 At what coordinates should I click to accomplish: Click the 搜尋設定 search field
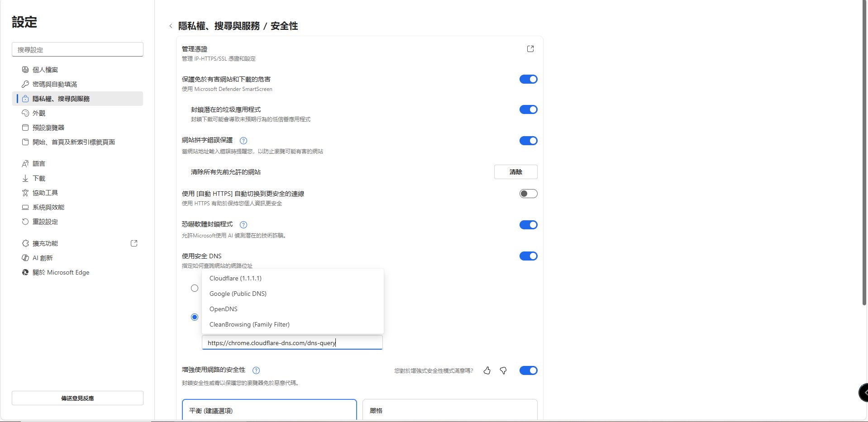click(77, 50)
